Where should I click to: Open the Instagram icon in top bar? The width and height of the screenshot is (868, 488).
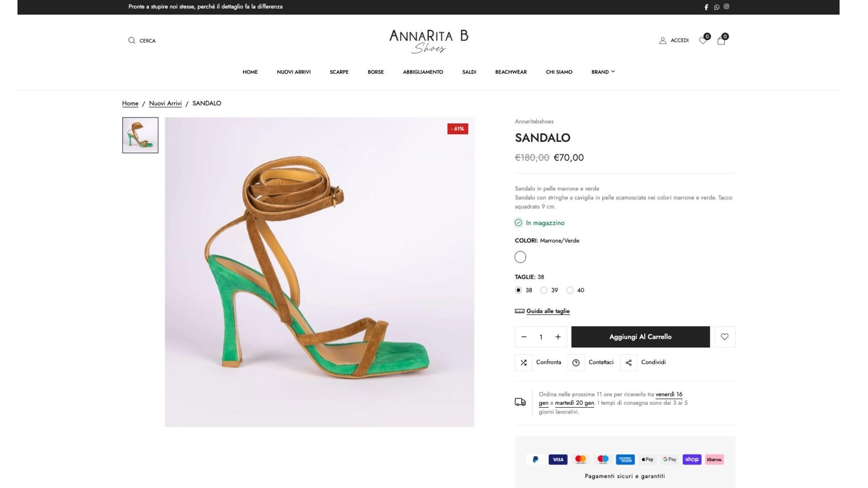point(726,7)
